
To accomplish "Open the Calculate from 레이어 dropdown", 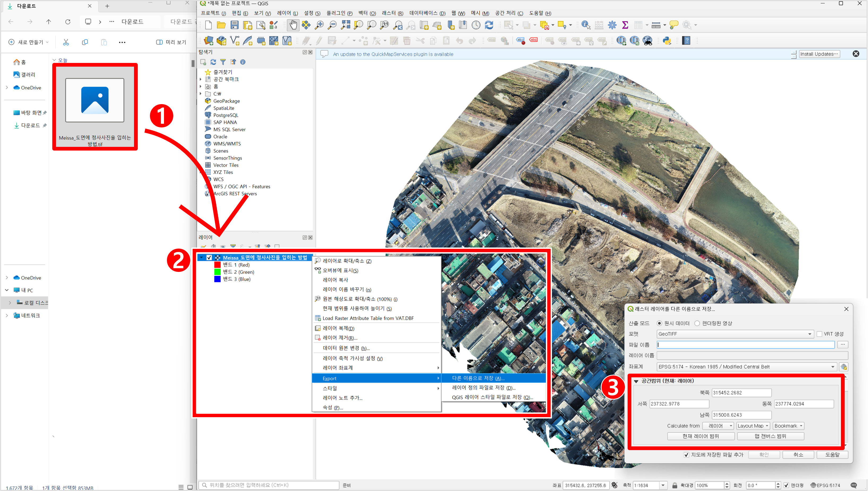I will pyautogui.click(x=719, y=426).
